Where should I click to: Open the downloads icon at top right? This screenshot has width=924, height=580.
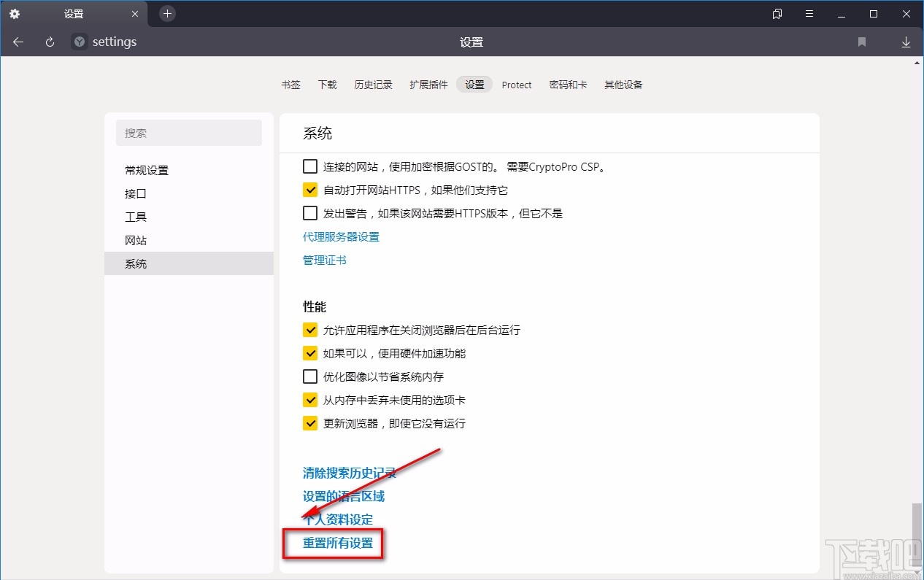pyautogui.click(x=906, y=42)
